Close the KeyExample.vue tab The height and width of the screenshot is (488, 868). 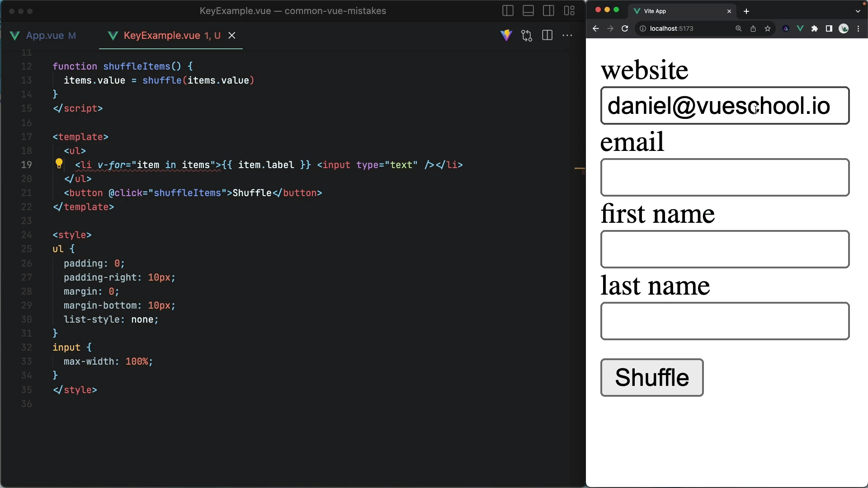(x=232, y=35)
